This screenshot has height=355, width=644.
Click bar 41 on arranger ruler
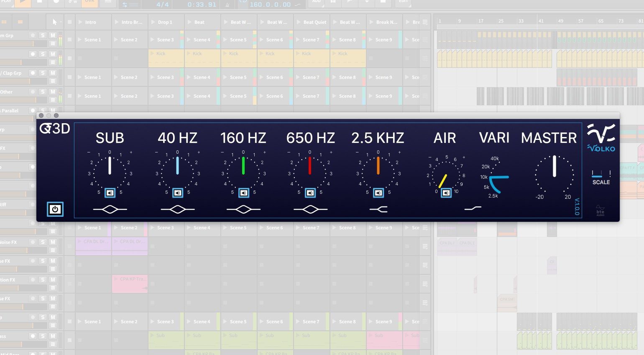(541, 20)
